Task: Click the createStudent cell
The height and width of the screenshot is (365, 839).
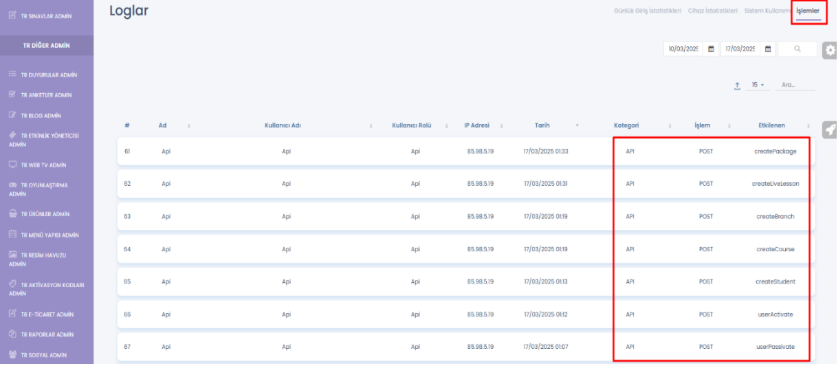Action: (x=775, y=282)
